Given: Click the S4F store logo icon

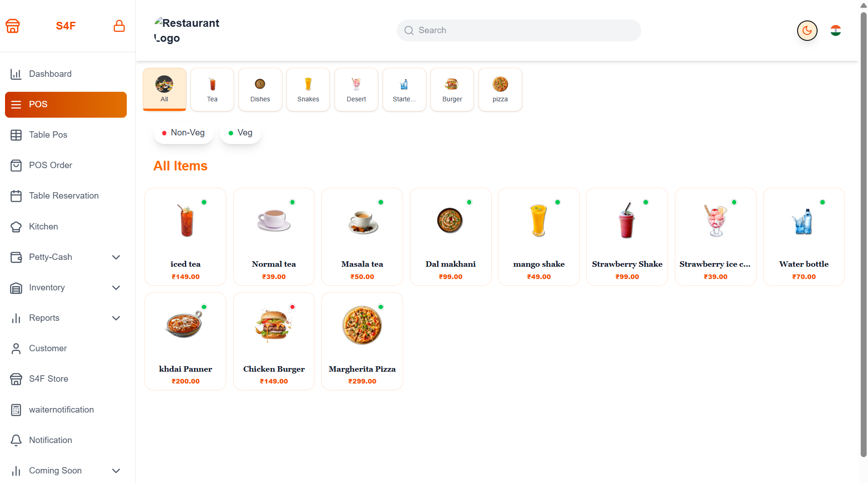Looking at the screenshot, I should pyautogui.click(x=13, y=26).
